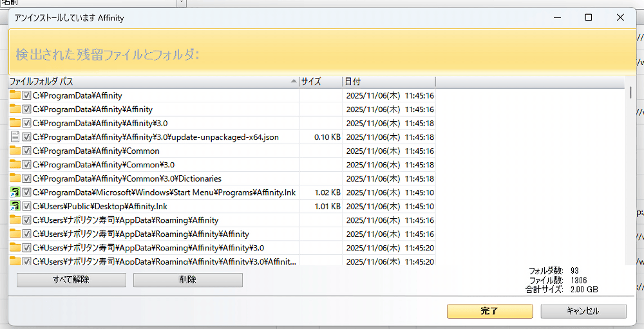Click the すべて解除 button
This screenshot has height=329, width=644.
[x=71, y=280]
